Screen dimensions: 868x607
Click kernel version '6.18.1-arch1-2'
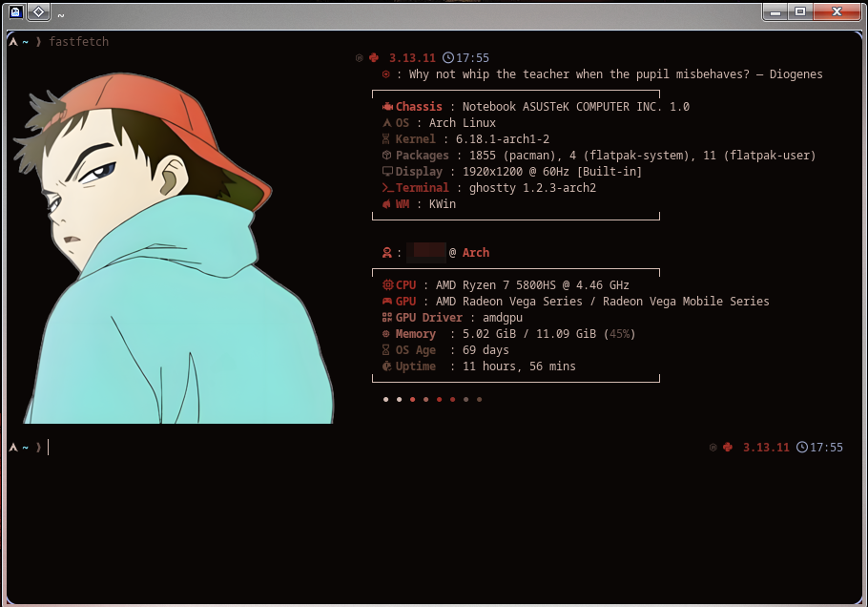click(x=503, y=139)
